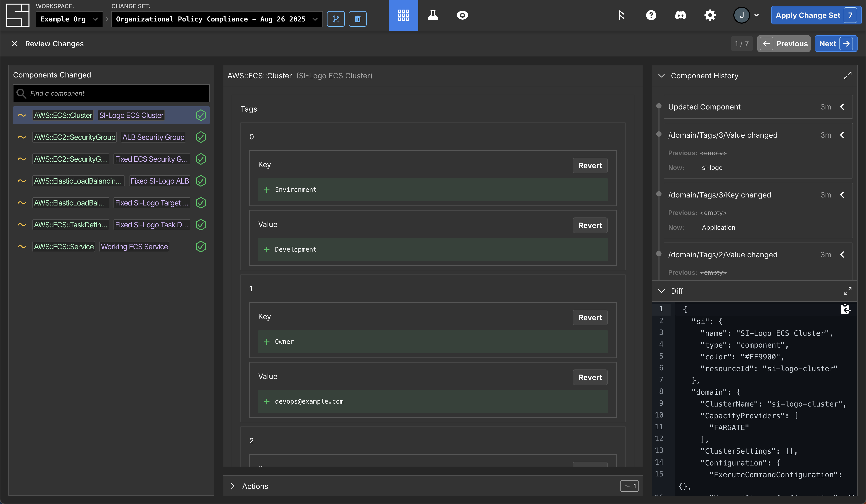Open the user profile J menu
Viewport: 866px width, 504px height.
[746, 15]
